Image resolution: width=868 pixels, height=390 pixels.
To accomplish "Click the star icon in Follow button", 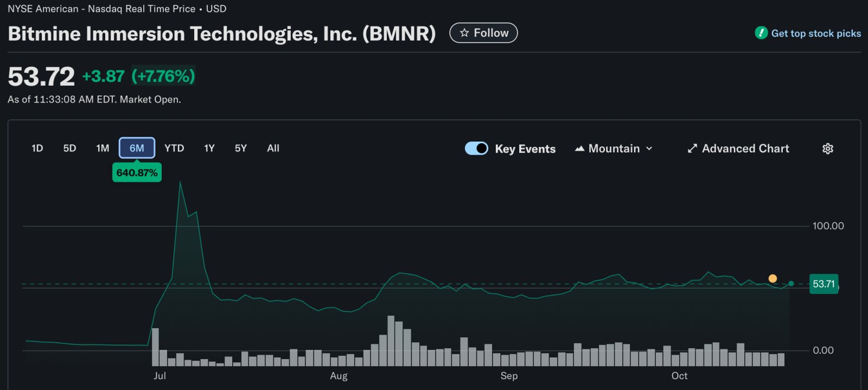I will [x=464, y=33].
